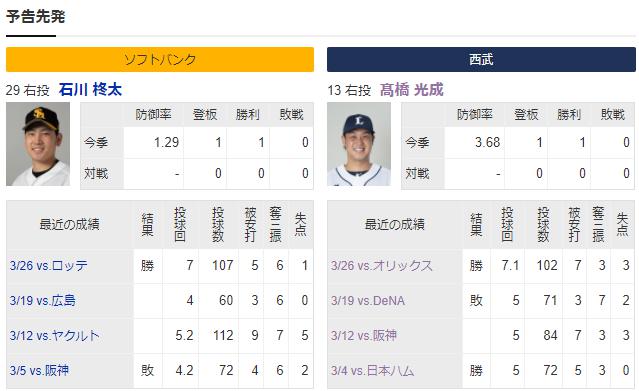The image size is (639, 391).
Task: Open the 3/12 vs.ヤクルト game link
Action: (55, 336)
